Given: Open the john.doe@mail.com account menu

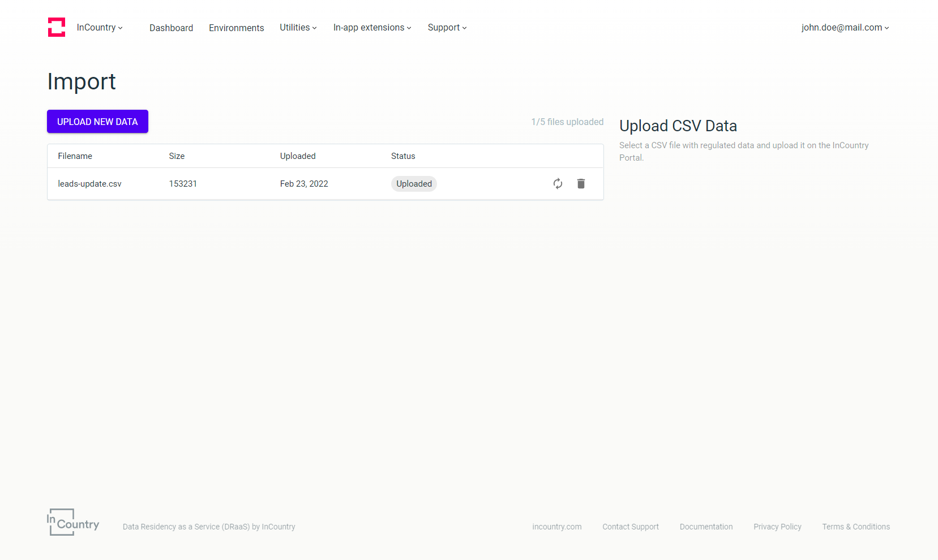Looking at the screenshot, I should tap(845, 27).
